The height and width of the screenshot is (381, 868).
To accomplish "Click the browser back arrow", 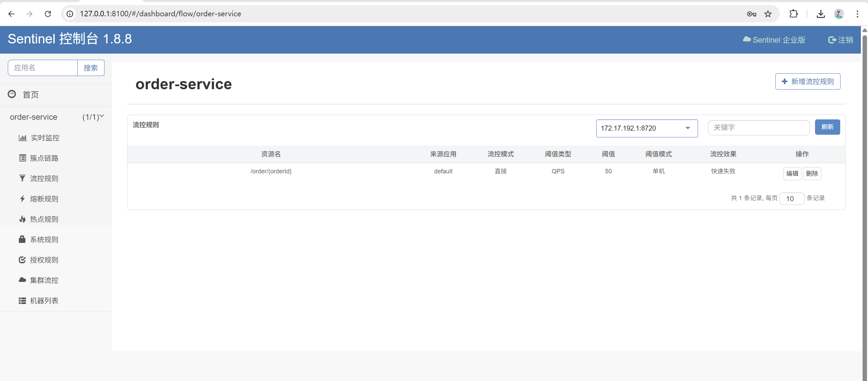I will [x=11, y=14].
